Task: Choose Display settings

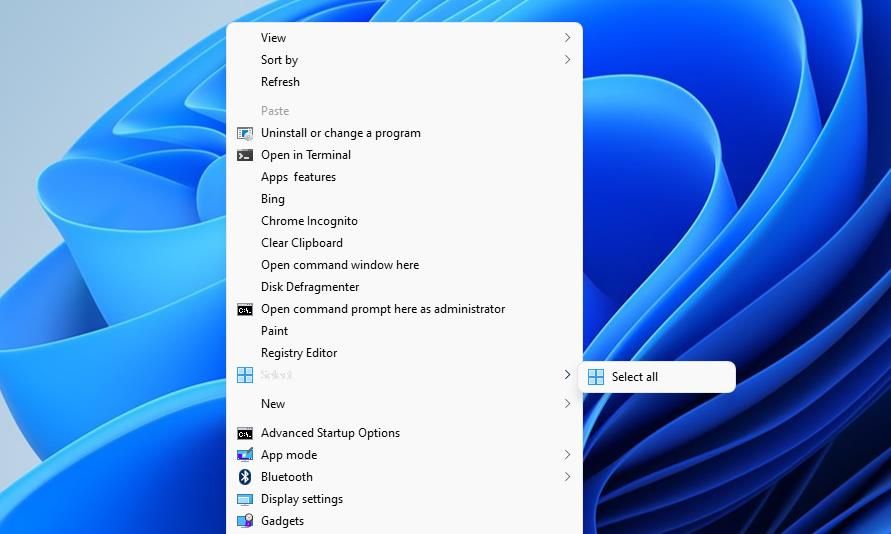Action: pyautogui.click(x=405, y=499)
